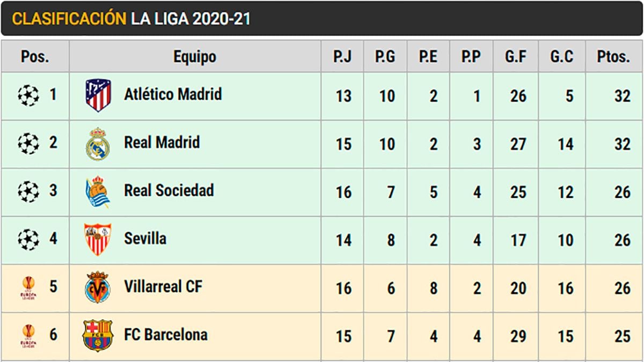The height and width of the screenshot is (362, 644).
Task: Open the Atlético Madrid team name
Action: click(x=173, y=95)
